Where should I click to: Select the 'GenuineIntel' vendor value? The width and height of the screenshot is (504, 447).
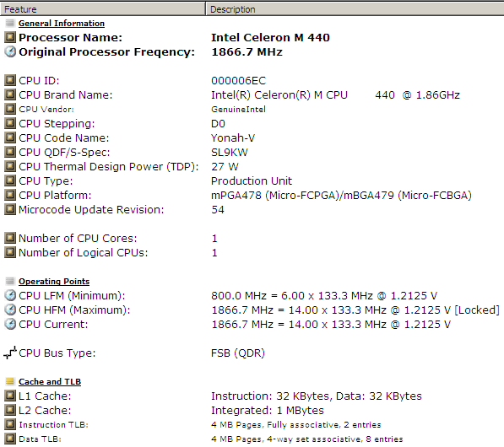pyautogui.click(x=238, y=110)
